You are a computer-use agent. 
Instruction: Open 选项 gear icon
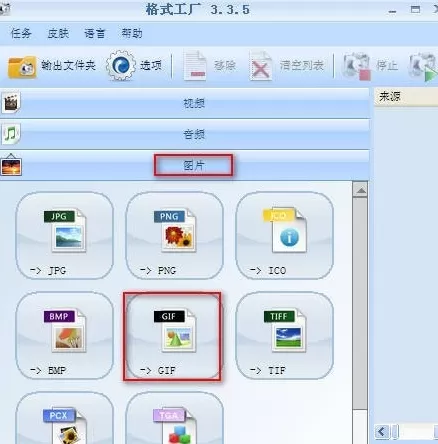(121, 65)
